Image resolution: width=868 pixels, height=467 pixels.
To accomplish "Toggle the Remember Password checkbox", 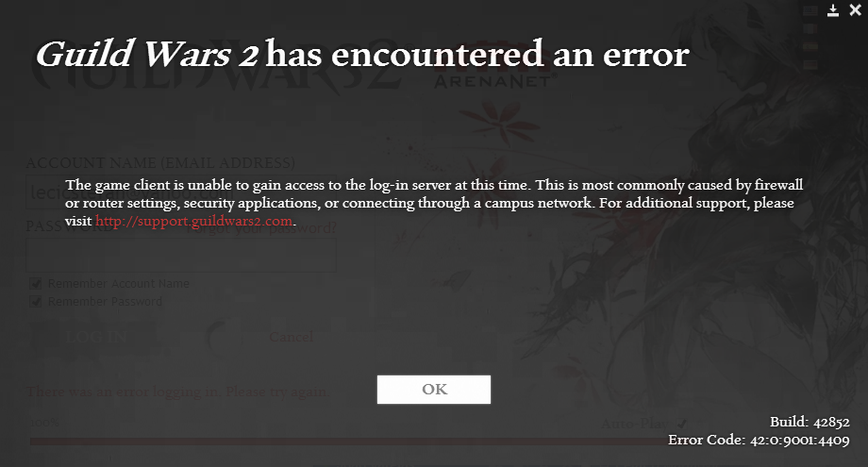I will (x=36, y=302).
